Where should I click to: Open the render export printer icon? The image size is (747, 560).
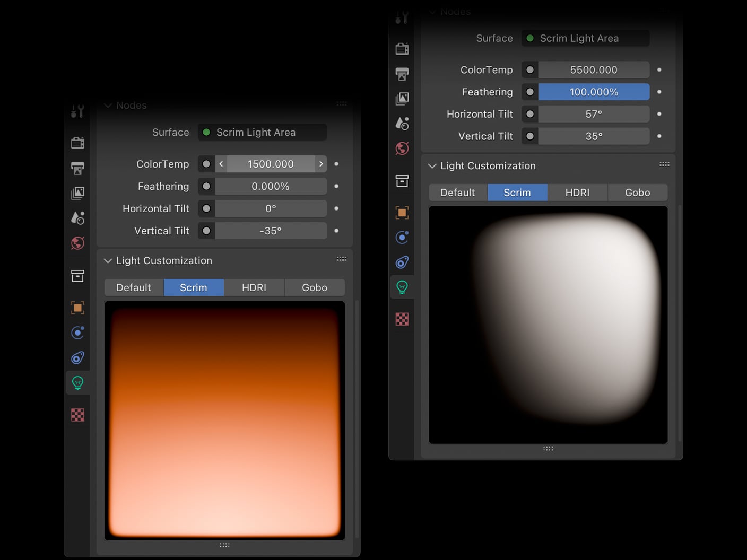pyautogui.click(x=78, y=168)
